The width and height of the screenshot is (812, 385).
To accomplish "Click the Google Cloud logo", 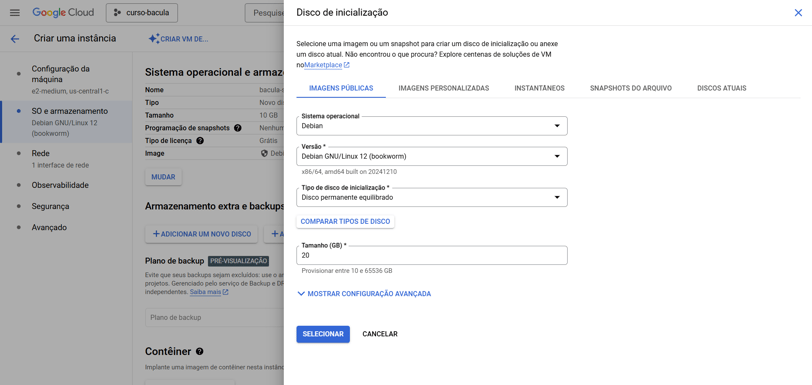I will pyautogui.click(x=63, y=12).
